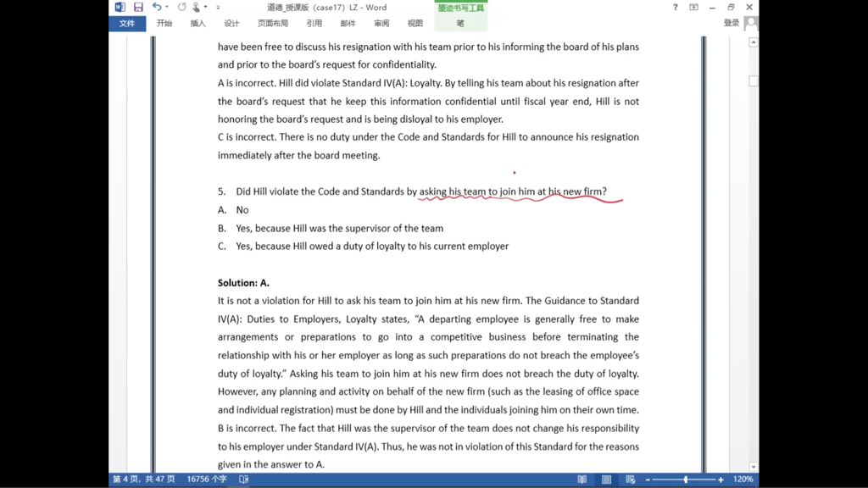
Task: Click answer option B about supervisor of team
Action: click(x=331, y=228)
